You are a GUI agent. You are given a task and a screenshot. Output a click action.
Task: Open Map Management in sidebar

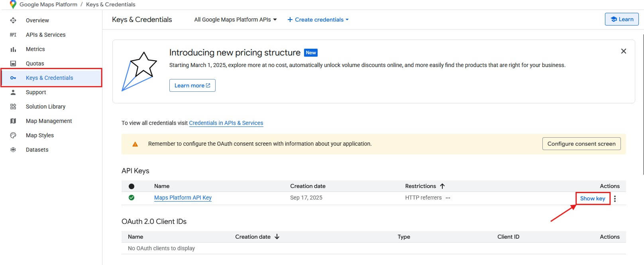[49, 121]
